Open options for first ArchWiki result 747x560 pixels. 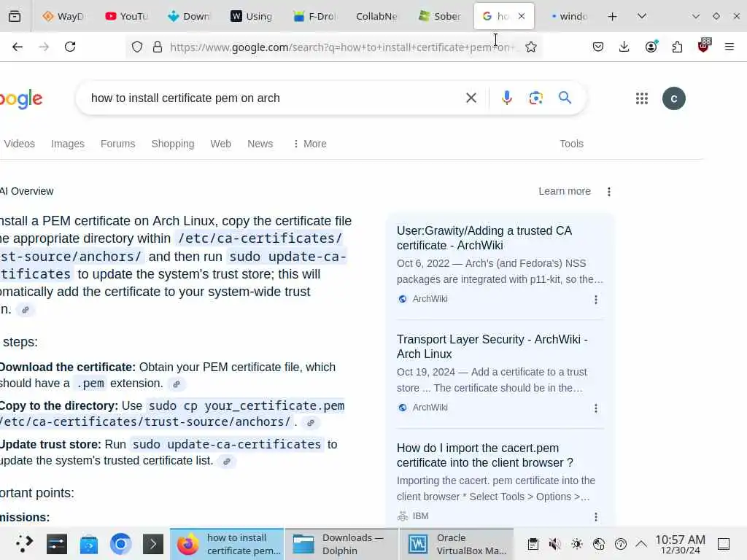[595, 300]
